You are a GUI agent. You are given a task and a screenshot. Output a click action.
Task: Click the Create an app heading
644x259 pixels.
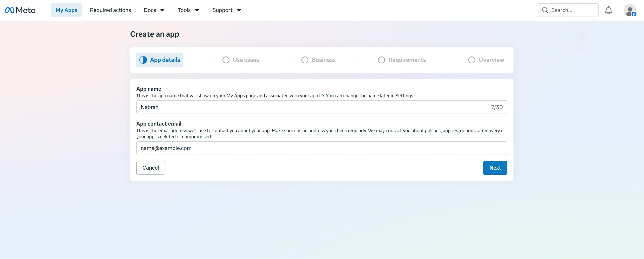[x=155, y=34]
